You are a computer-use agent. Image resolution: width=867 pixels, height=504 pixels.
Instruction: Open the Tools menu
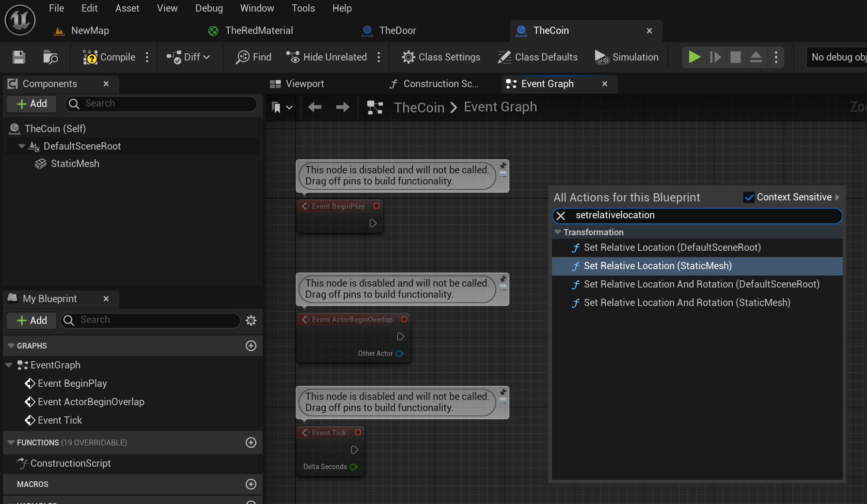(x=303, y=8)
